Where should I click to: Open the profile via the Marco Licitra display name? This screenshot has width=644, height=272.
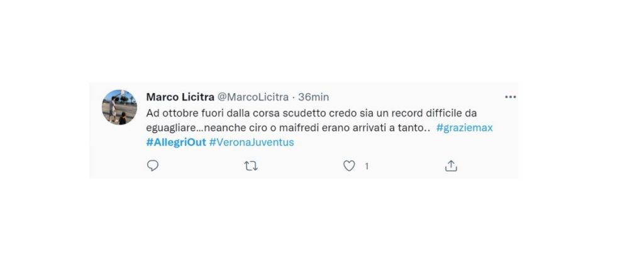pos(180,97)
